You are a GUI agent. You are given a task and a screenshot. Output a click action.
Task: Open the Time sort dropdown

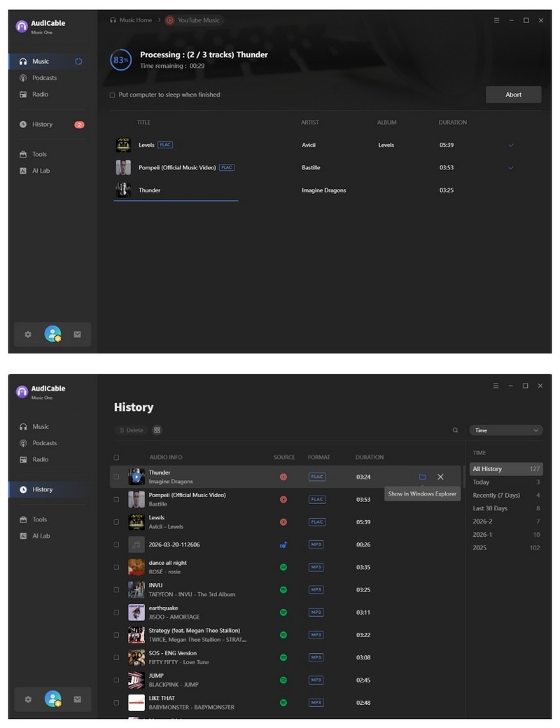point(505,430)
